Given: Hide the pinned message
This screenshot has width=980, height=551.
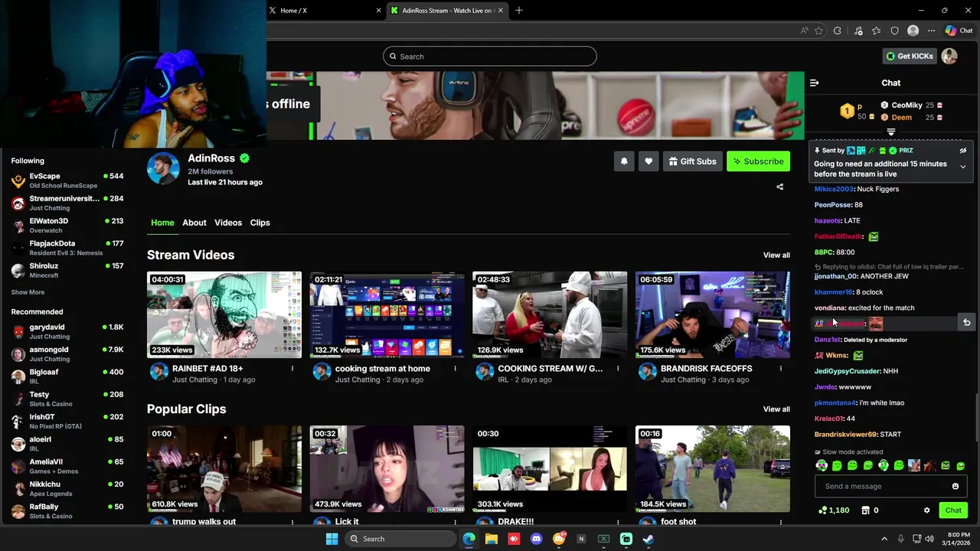Looking at the screenshot, I should click(963, 151).
